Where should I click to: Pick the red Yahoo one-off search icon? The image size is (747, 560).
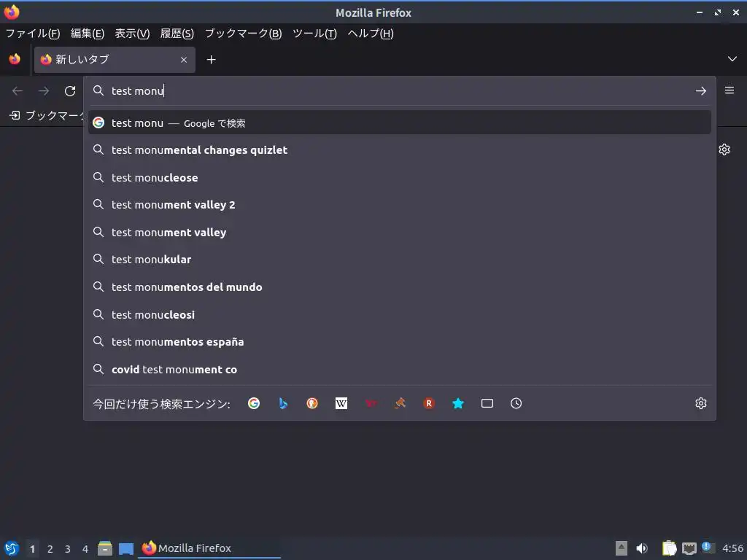(x=371, y=403)
